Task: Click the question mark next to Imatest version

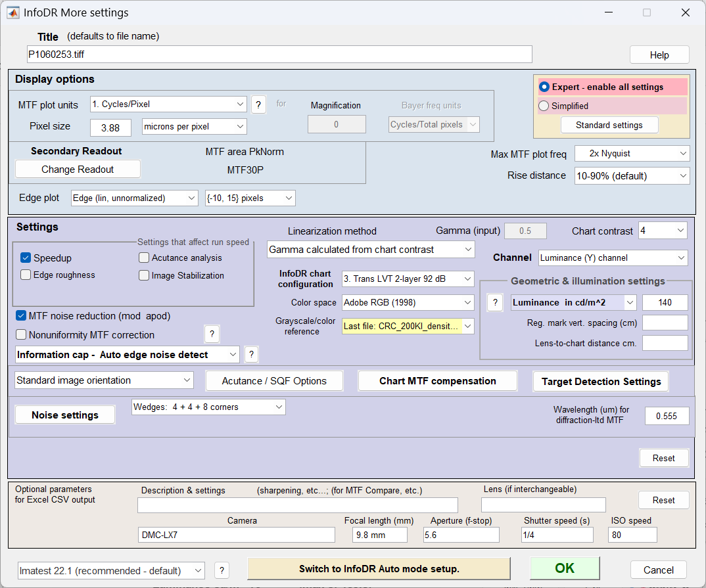Action: coord(222,570)
